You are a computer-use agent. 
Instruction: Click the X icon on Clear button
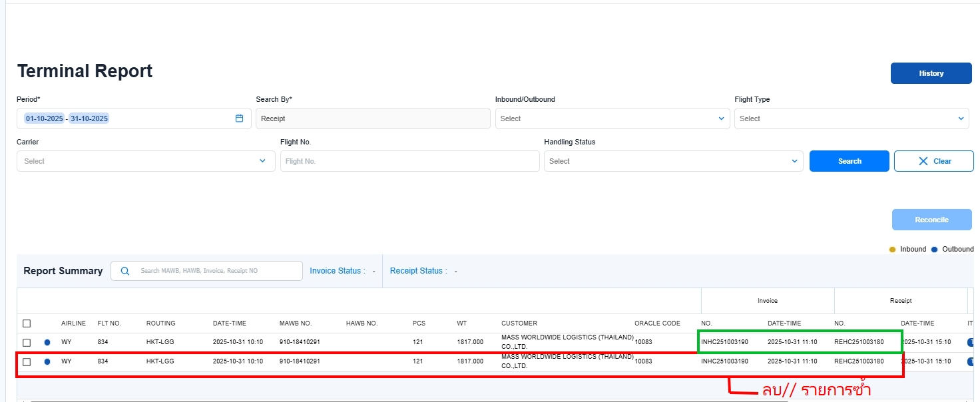923,161
